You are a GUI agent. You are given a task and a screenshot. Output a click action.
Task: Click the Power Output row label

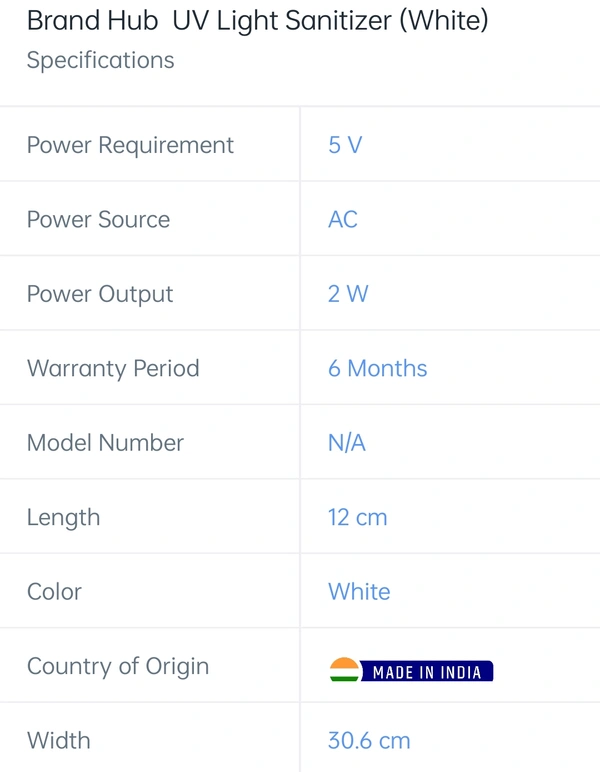[100, 294]
